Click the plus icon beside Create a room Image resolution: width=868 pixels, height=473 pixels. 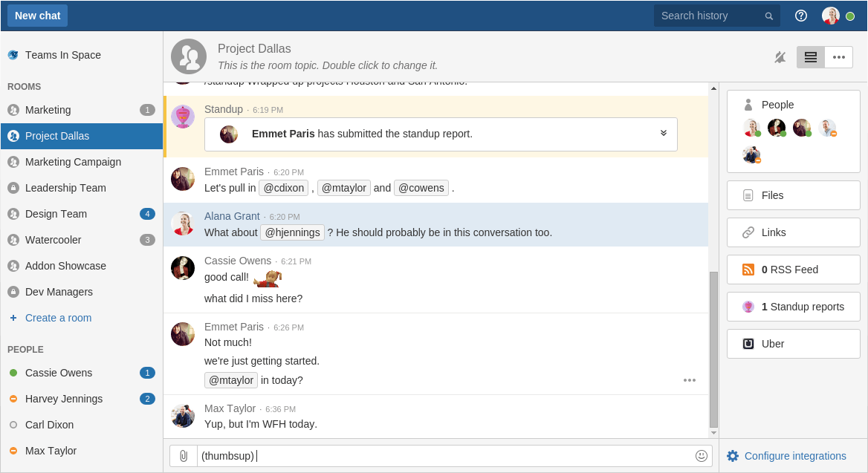pos(13,318)
